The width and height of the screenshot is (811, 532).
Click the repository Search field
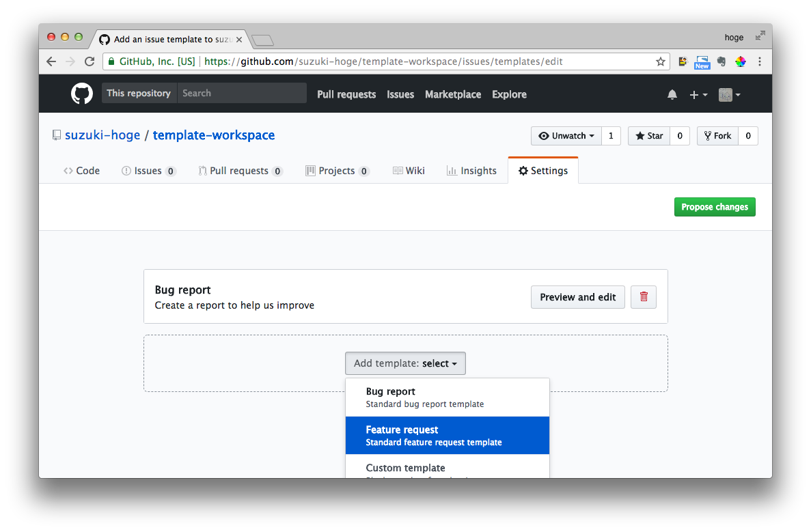[x=243, y=93]
